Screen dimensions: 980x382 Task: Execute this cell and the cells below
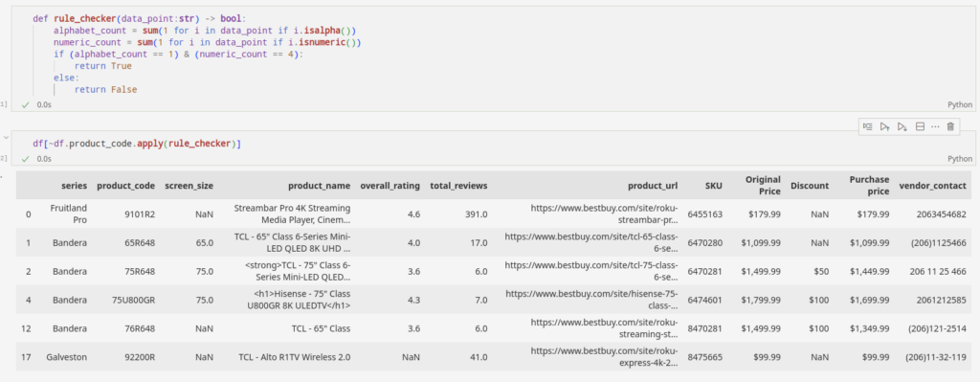tap(902, 126)
